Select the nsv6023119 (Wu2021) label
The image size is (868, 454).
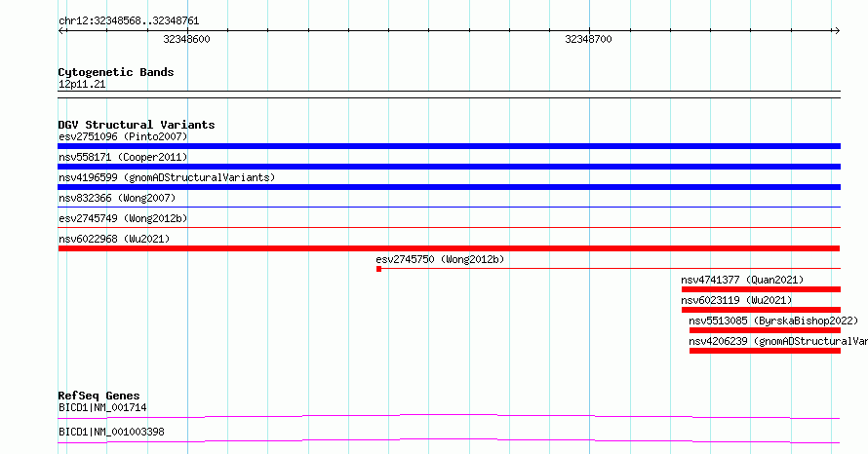(x=736, y=300)
